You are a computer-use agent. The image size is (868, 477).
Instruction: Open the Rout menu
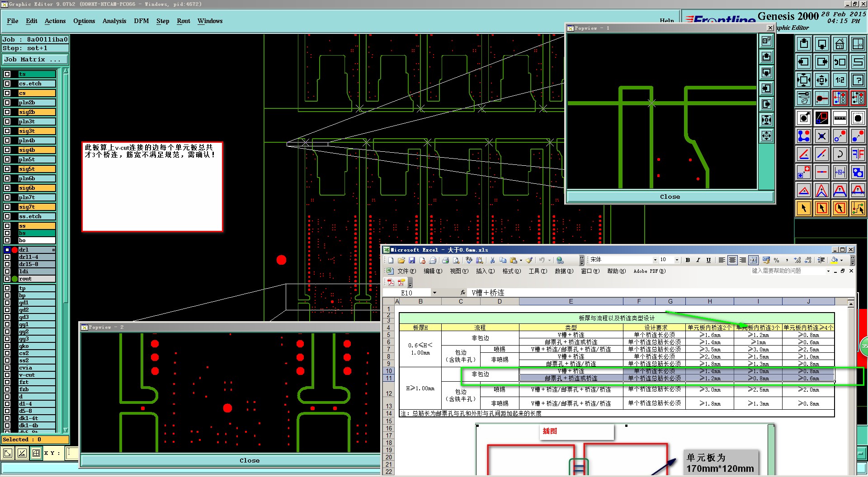(x=183, y=21)
